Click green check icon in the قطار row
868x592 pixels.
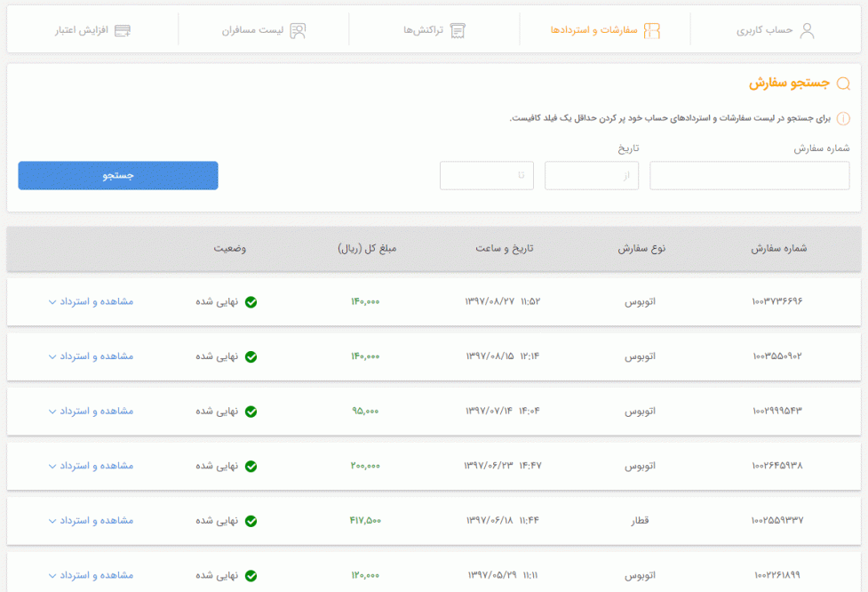click(251, 522)
